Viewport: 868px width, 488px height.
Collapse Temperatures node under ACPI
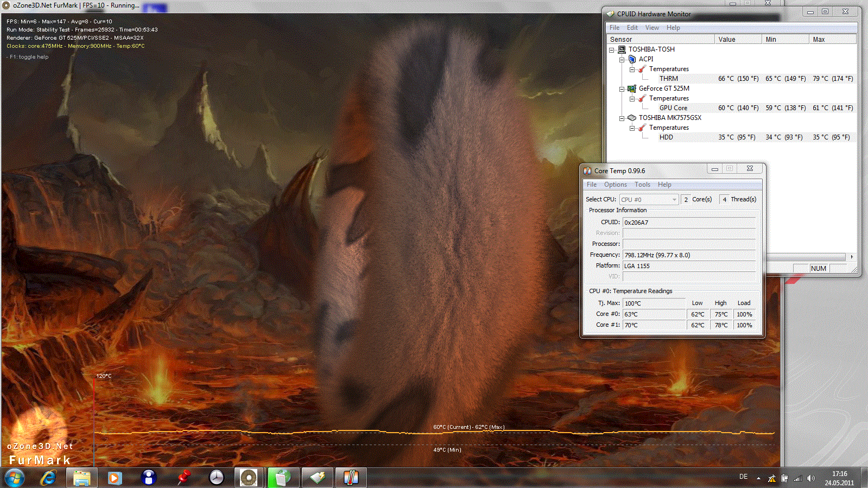pyautogui.click(x=632, y=69)
